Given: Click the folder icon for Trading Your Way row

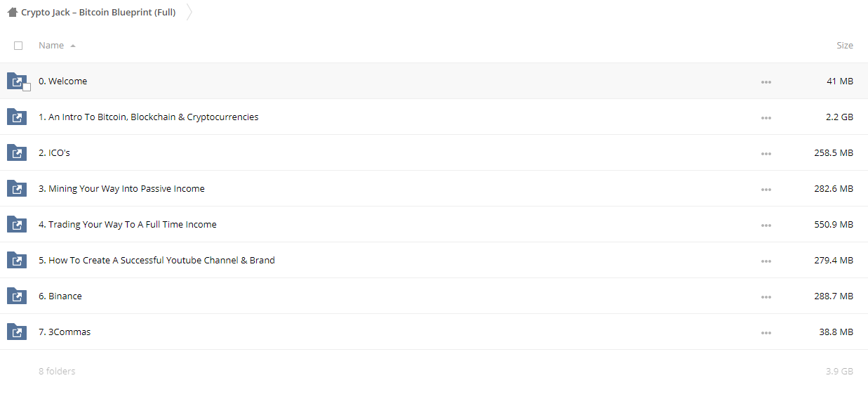Looking at the screenshot, I should point(16,224).
